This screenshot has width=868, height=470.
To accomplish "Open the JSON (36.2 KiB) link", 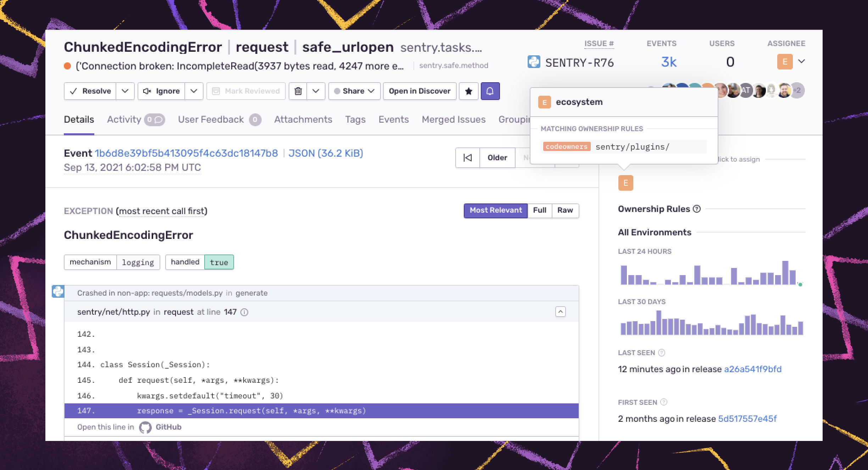I will [325, 153].
